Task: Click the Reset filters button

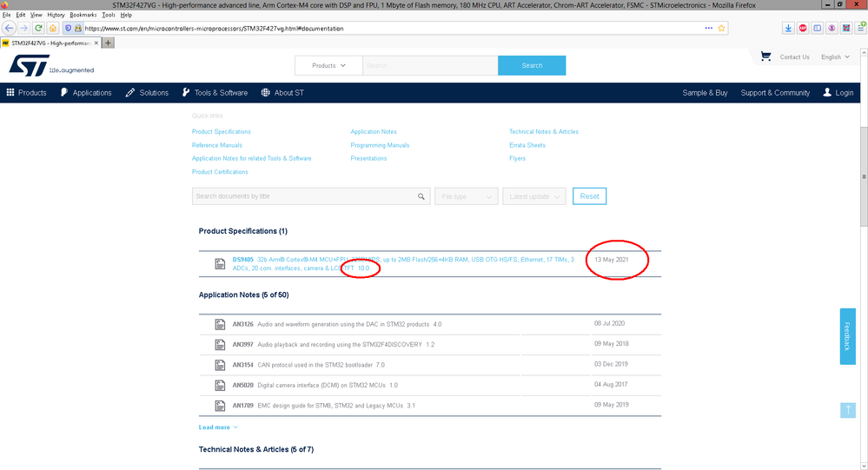Action: tap(590, 196)
